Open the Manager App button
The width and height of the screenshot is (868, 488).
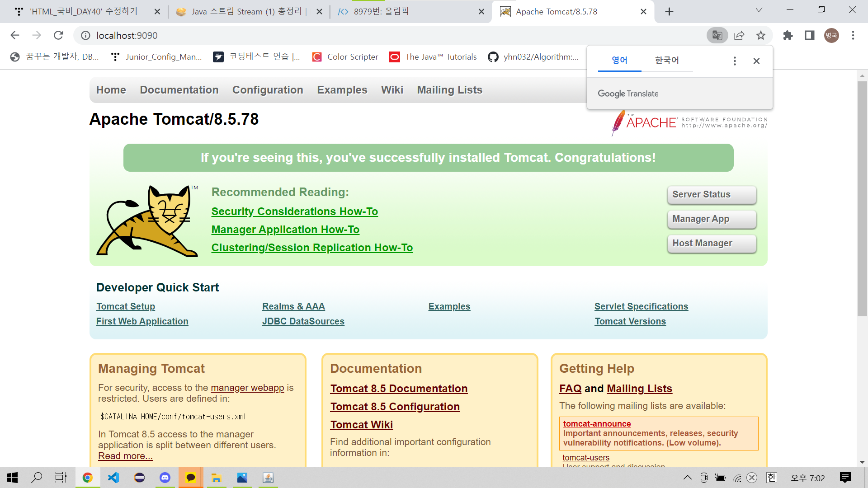tap(712, 219)
